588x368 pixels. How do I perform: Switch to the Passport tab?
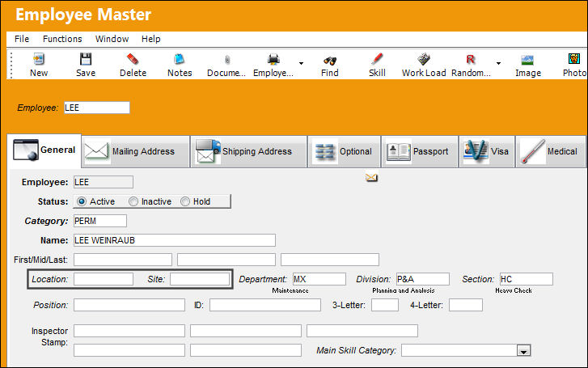(x=420, y=151)
